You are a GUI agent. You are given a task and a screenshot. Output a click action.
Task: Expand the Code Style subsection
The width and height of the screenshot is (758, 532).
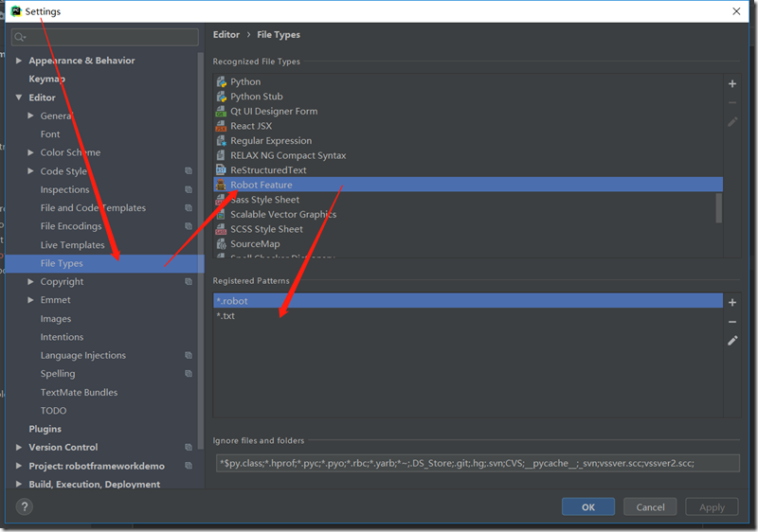30,171
